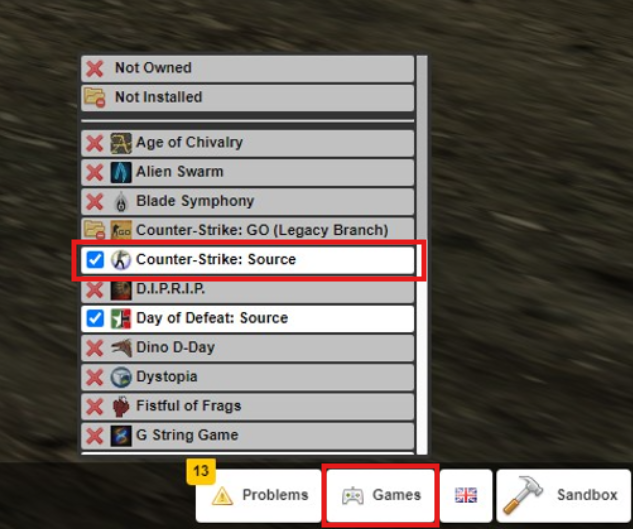Click the Alien Swarm game icon
Viewport: 633px width, 529px height.
(x=121, y=172)
